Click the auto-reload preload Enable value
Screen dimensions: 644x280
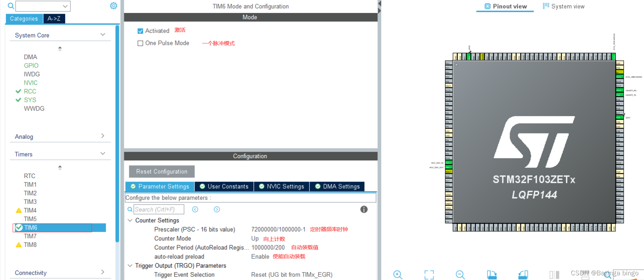[x=260, y=256]
